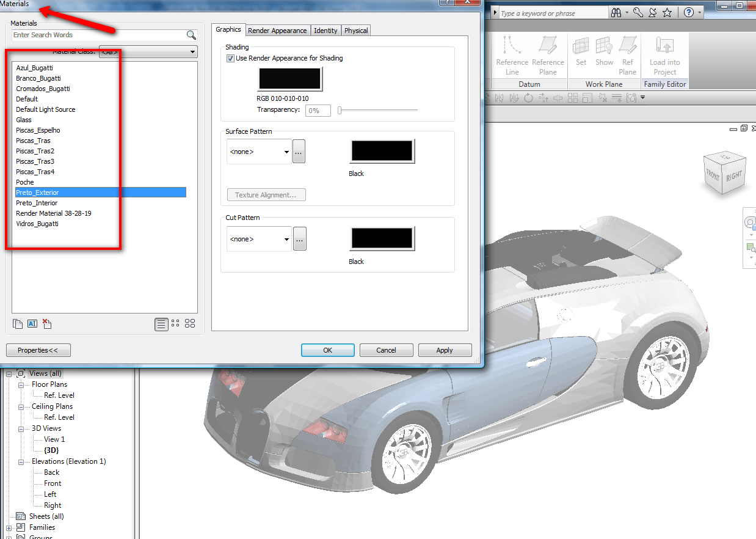Click the Set work plane tool

click(581, 52)
